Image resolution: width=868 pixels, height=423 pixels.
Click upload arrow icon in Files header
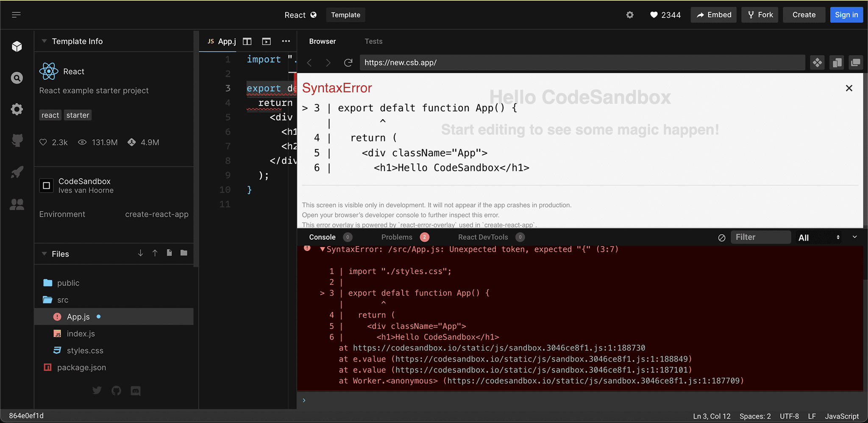pos(155,253)
